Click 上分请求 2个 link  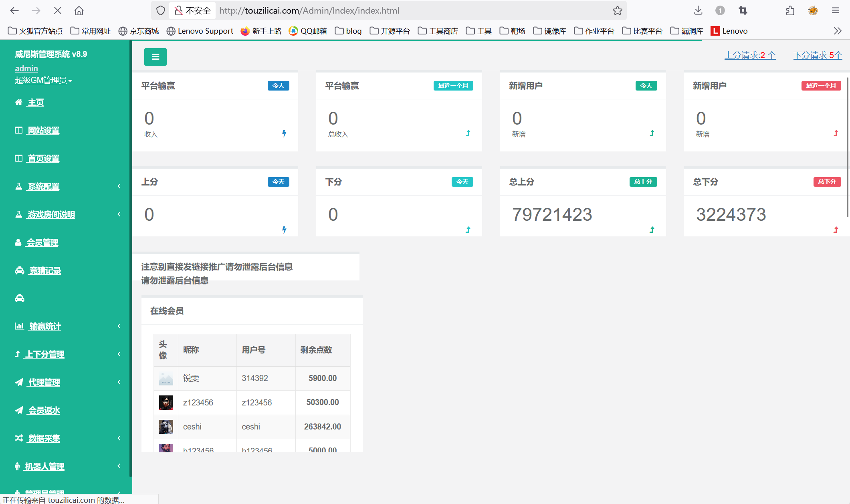(x=750, y=55)
